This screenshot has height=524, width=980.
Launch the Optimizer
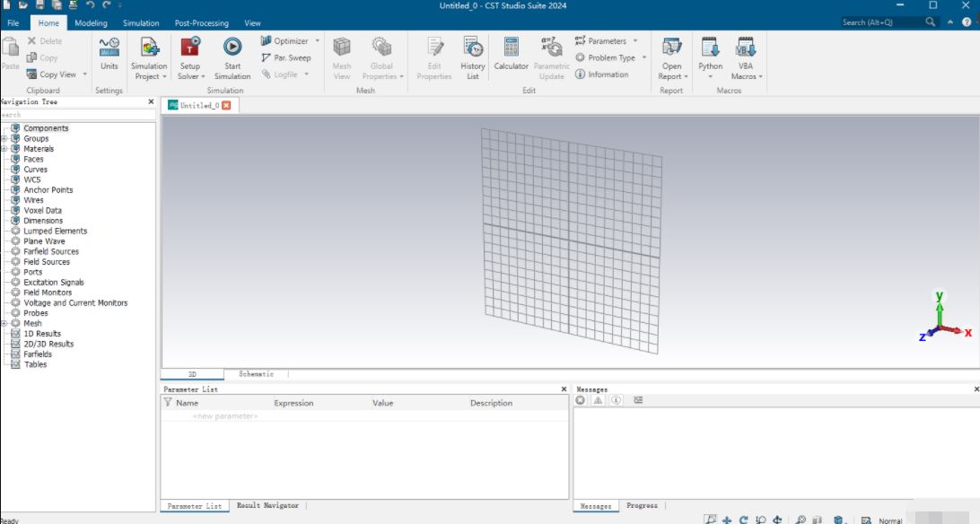tap(287, 40)
